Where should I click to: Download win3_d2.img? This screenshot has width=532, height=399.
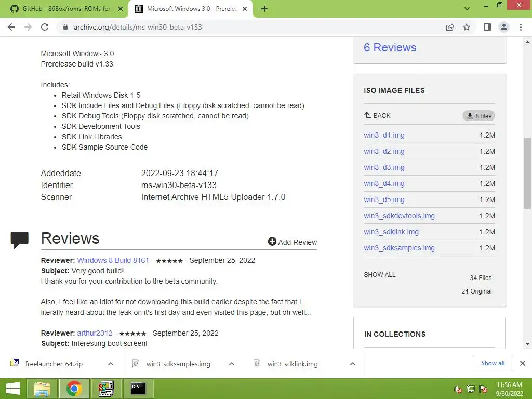pos(384,151)
